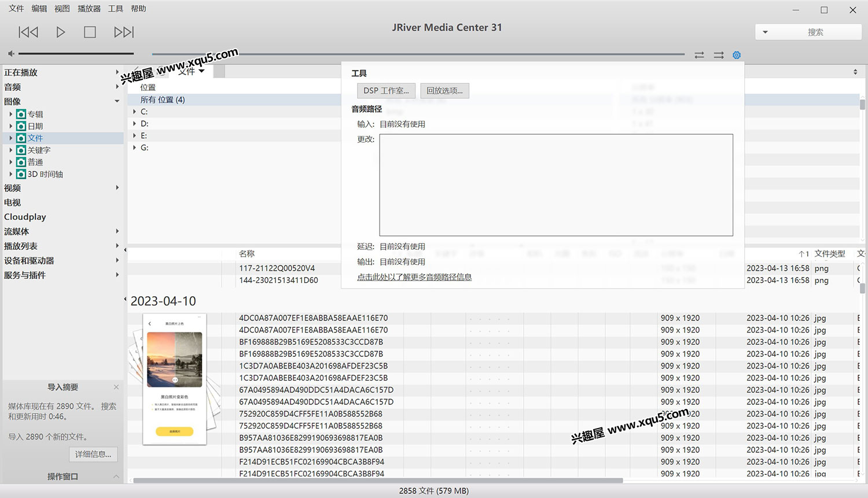Toggle the shuffle playback icon
Screen dimensions: 868x498
point(719,55)
